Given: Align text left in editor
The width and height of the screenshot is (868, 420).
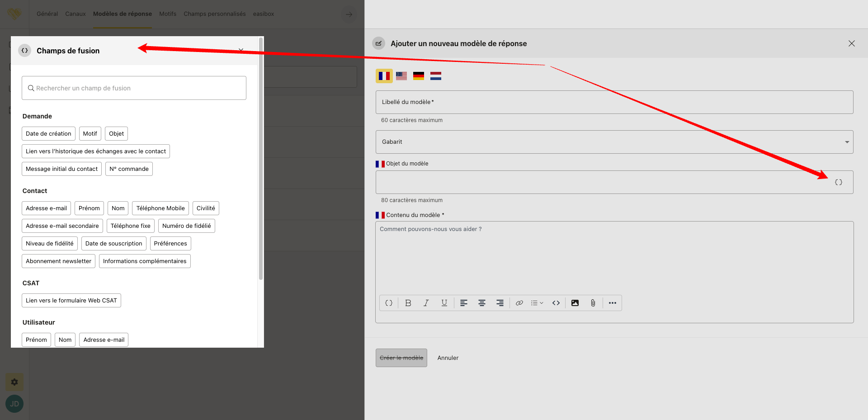Looking at the screenshot, I should pyautogui.click(x=464, y=303).
